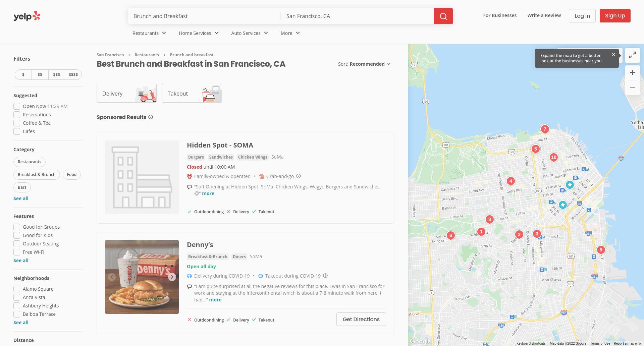Select the $$$ price filter
Image resolution: width=644 pixels, height=346 pixels.
click(x=56, y=74)
